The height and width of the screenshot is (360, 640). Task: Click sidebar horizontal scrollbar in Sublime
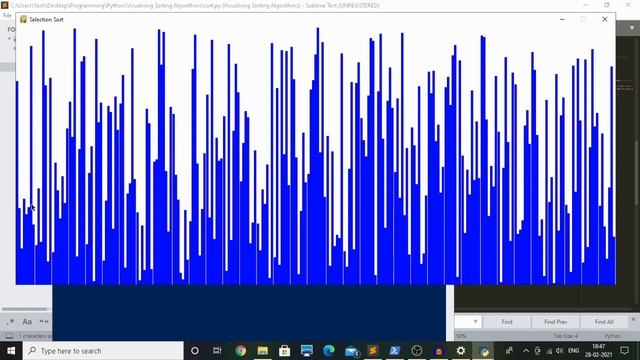click(x=24, y=309)
